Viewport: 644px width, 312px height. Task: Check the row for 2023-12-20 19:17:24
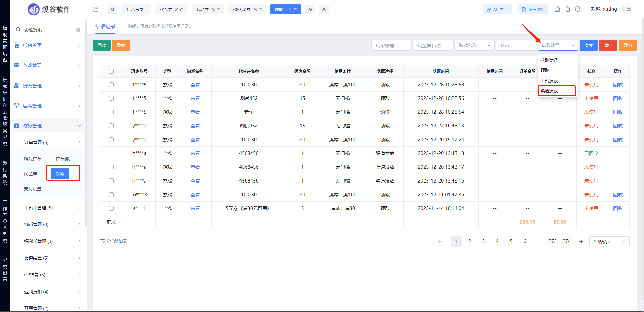click(111, 140)
